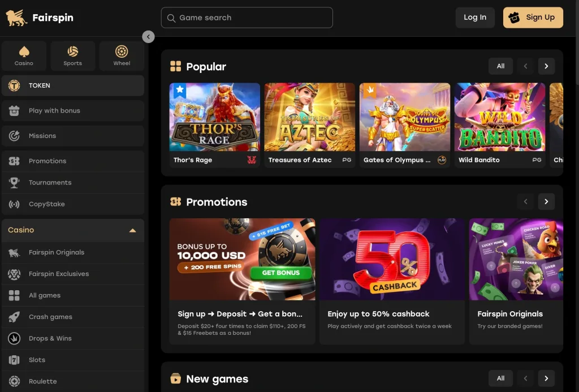Click the gift icon on Sign Up button
The image size is (579, 392).
(x=514, y=18)
